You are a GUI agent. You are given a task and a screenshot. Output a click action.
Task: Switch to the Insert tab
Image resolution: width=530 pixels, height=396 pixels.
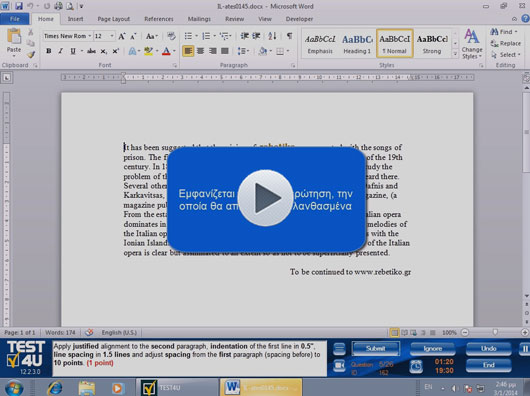click(x=75, y=19)
